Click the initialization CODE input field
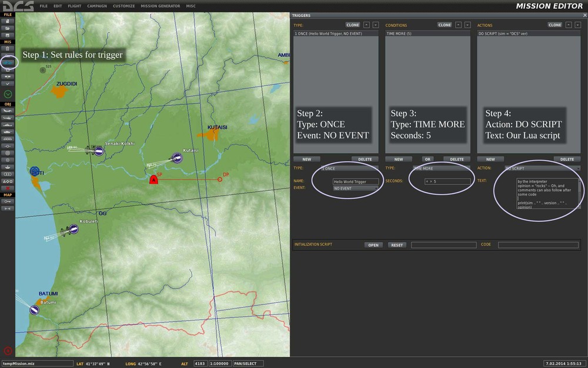Screen dimensions: 588x368 [538, 245]
